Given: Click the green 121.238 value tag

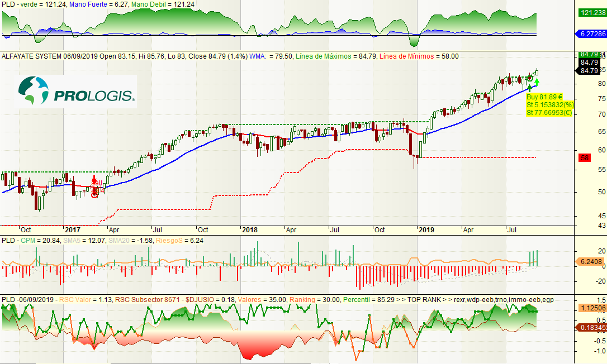Looking at the screenshot, I should [x=592, y=13].
